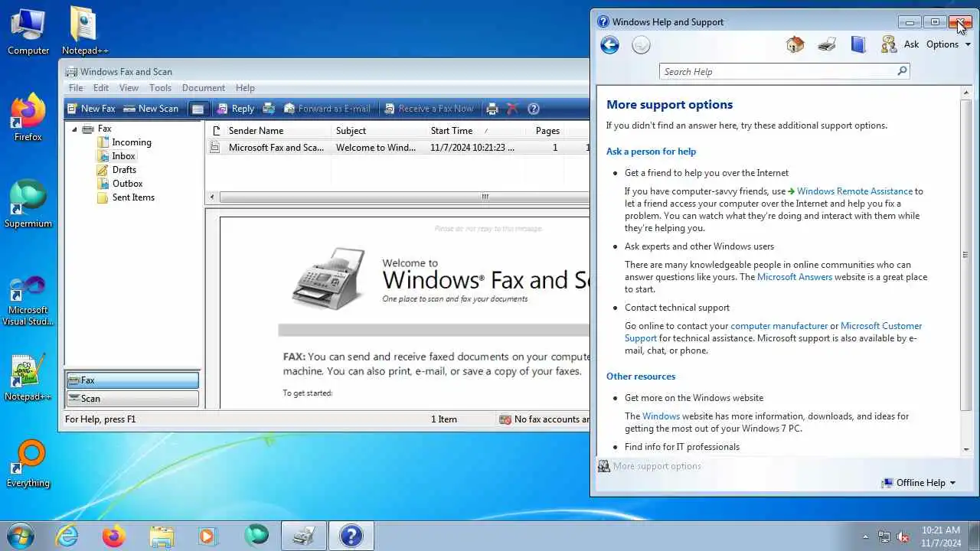
Task: Open the Options dropdown in Help
Action: pyautogui.click(x=948, y=44)
